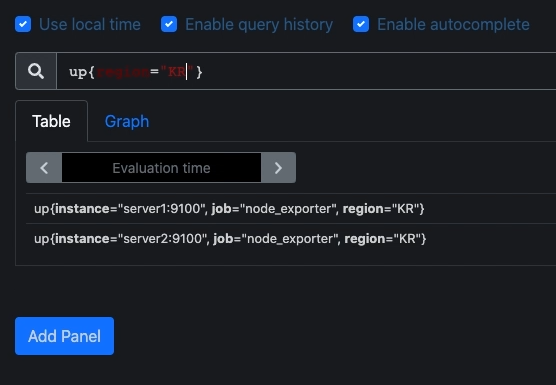Select the server2:9100 result row
Image resolution: width=556 pixels, height=385 pixels.
click(x=291, y=239)
